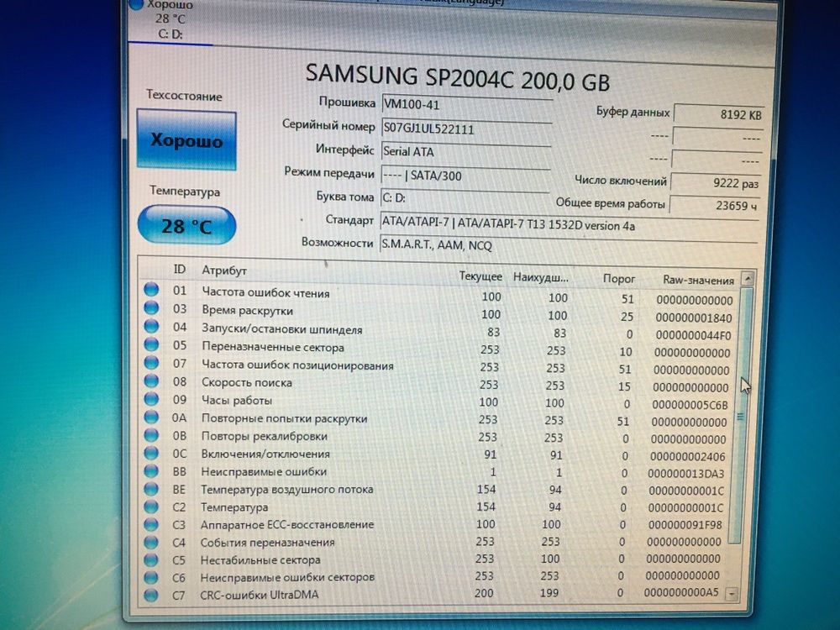The width and height of the screenshot is (840, 630).
Task: Select row Частота ошибок позиционирования
Action: 438,366
